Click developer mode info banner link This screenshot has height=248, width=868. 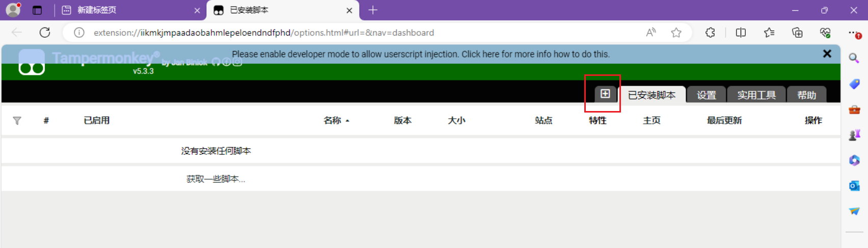click(x=420, y=54)
